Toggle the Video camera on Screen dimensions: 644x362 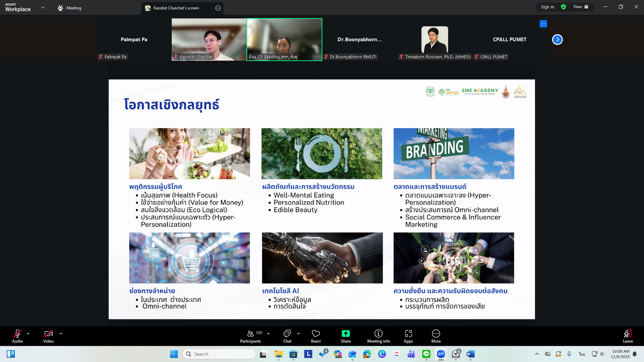tap(48, 334)
